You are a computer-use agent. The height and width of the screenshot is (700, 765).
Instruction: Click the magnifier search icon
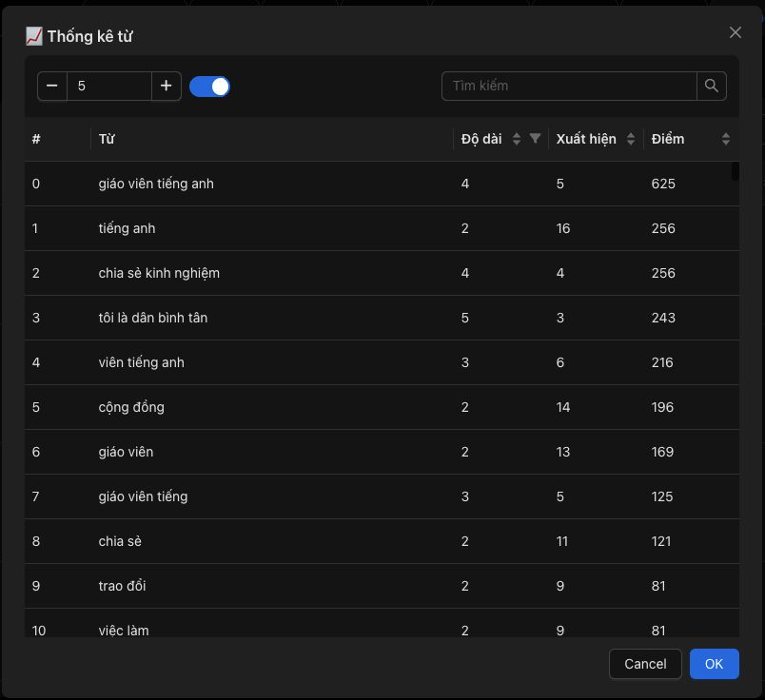tap(712, 86)
